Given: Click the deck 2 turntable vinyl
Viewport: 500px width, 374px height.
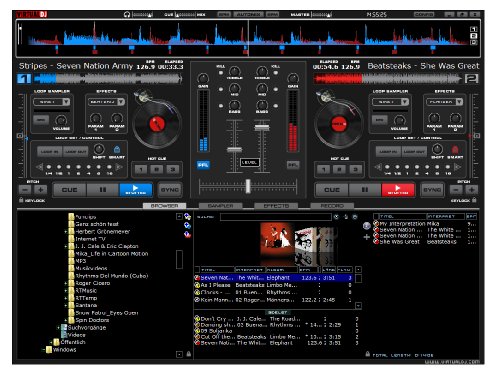Looking at the screenshot, I should click(339, 124).
